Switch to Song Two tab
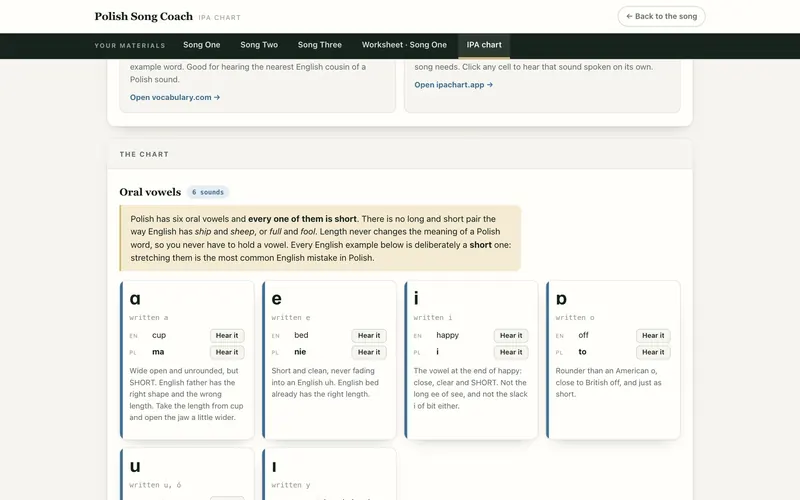 pyautogui.click(x=259, y=45)
